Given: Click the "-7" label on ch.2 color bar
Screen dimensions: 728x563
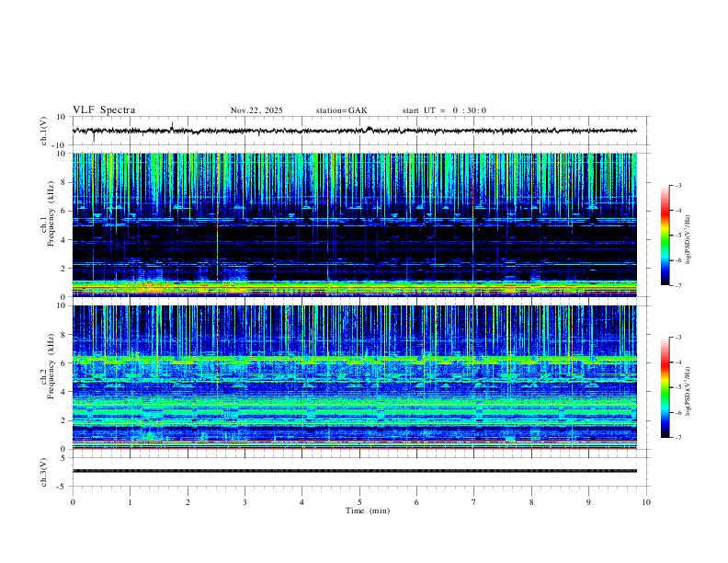Looking at the screenshot, I should pos(678,437).
